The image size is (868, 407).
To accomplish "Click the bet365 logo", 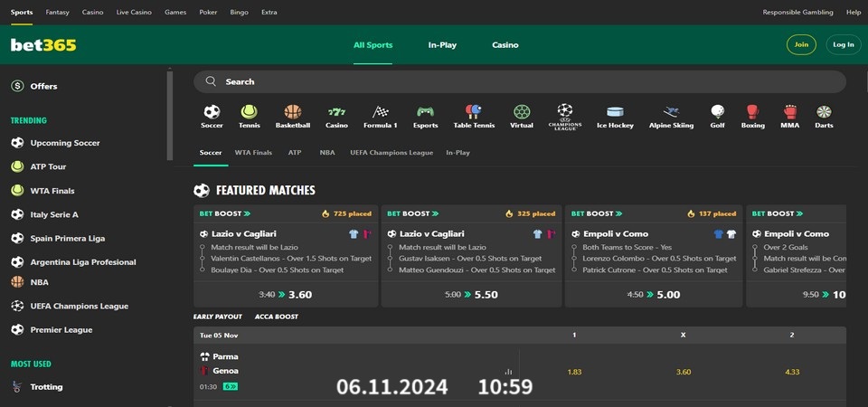I will coord(43,45).
